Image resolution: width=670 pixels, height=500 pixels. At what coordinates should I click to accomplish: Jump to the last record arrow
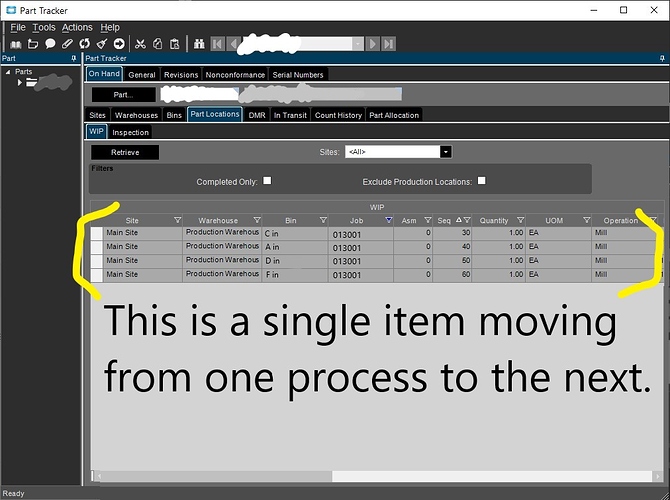(x=388, y=44)
